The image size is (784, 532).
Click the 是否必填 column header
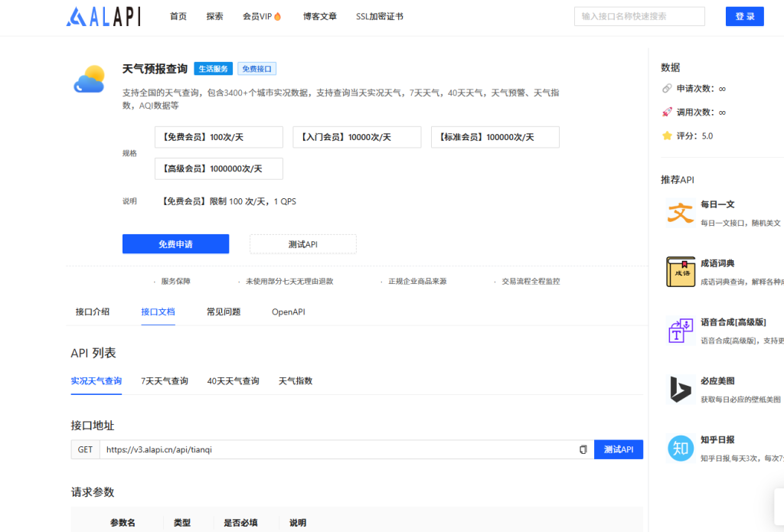(x=240, y=523)
